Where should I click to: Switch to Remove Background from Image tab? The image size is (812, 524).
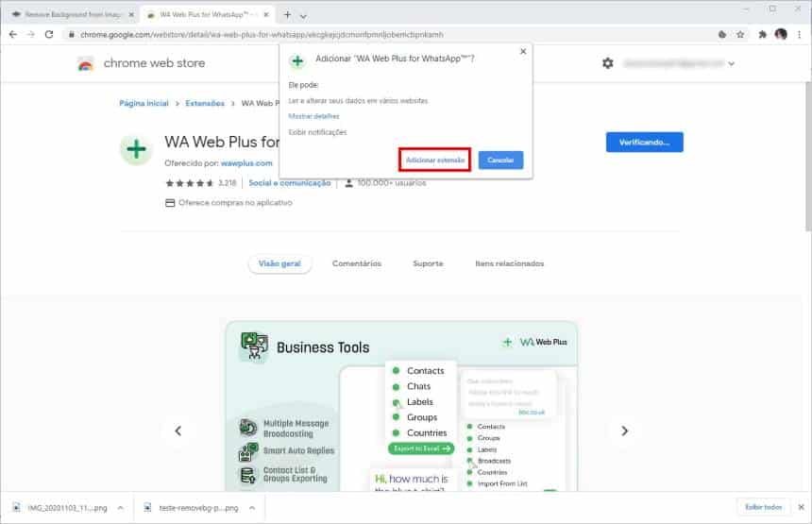coord(73,14)
